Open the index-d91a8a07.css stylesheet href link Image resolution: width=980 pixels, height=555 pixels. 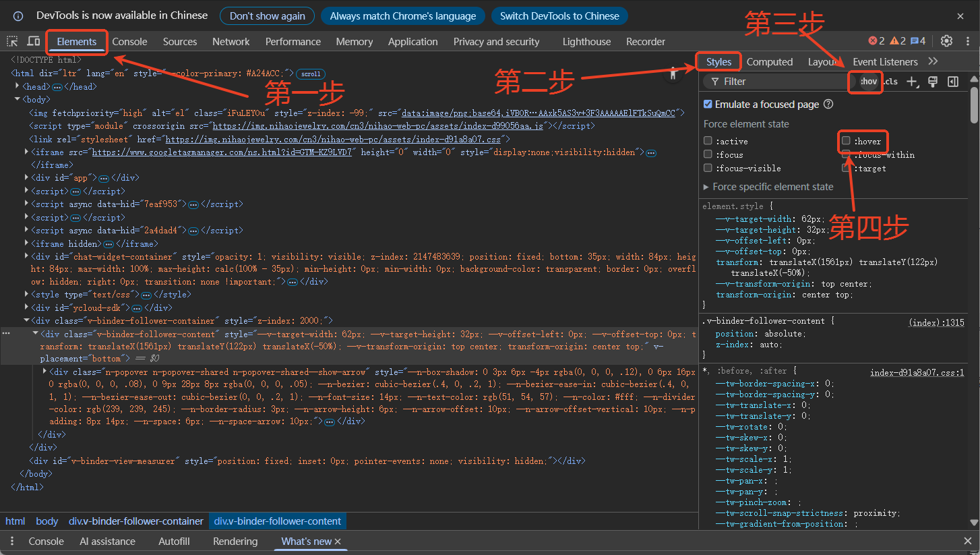335,140
